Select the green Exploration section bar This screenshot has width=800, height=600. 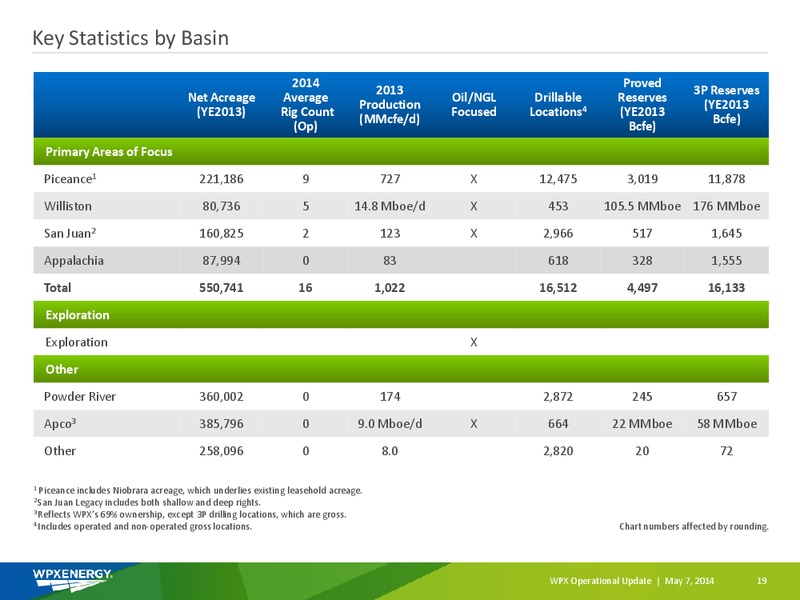(x=401, y=315)
